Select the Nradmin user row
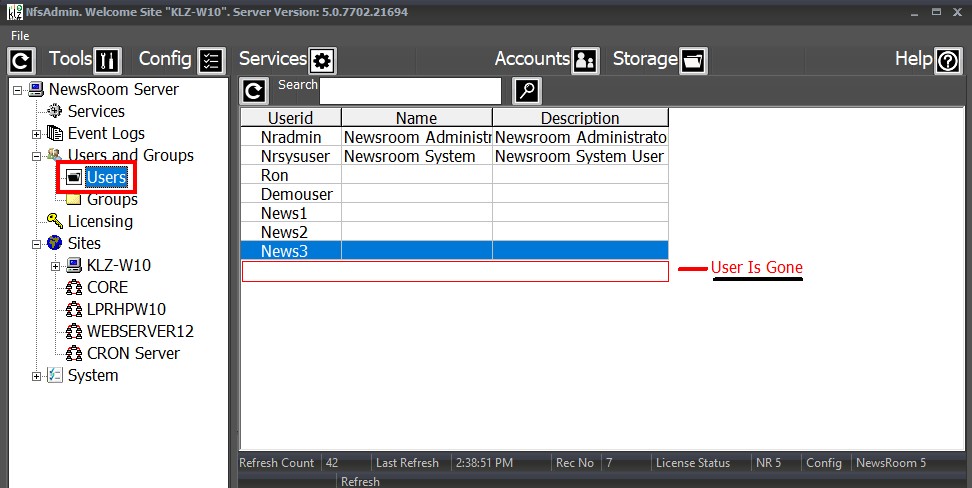 coord(454,137)
